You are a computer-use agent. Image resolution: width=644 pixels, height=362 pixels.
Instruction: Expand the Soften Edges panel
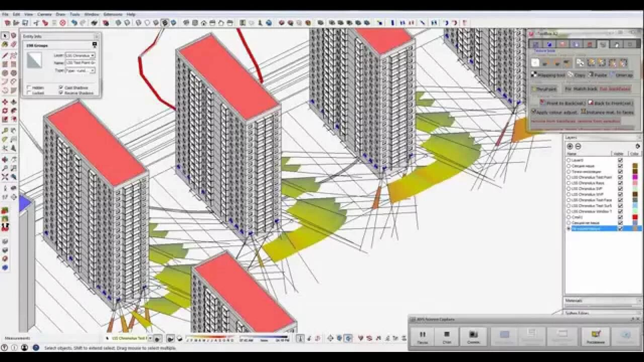coord(603,312)
